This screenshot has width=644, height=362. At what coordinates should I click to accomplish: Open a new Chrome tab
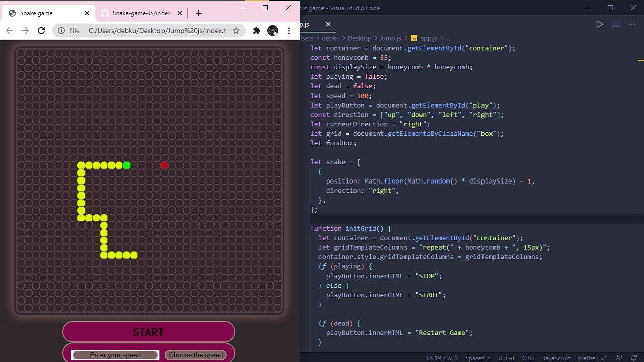pos(199,13)
